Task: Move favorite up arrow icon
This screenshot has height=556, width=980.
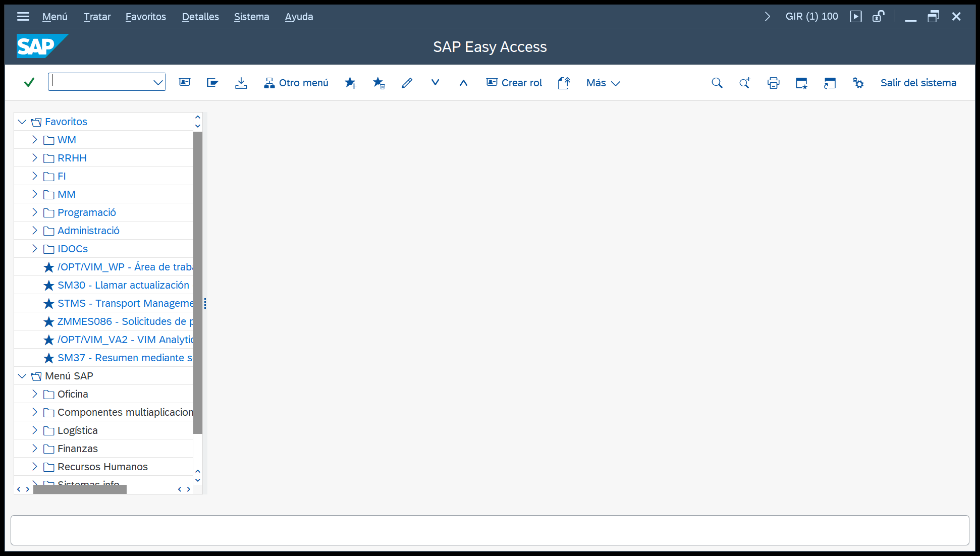Action: pyautogui.click(x=463, y=82)
